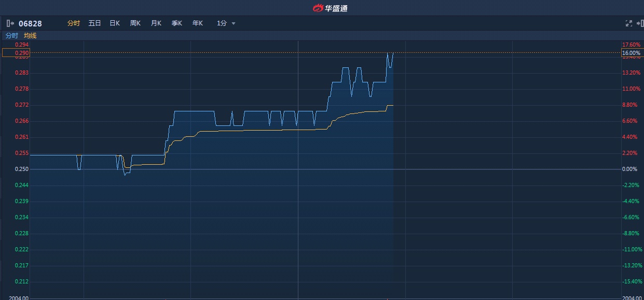Click the highlighted 0.290 price label

[x=16, y=53]
